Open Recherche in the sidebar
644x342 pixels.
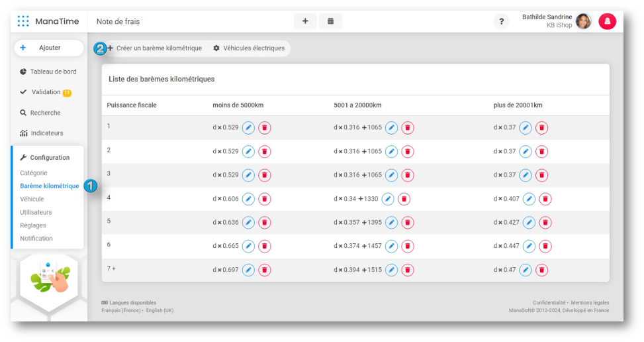(40, 113)
